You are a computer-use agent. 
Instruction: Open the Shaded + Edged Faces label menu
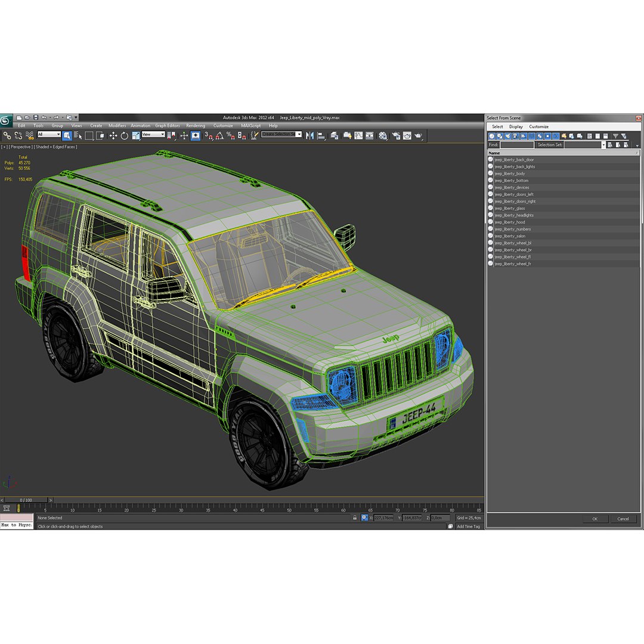point(55,147)
